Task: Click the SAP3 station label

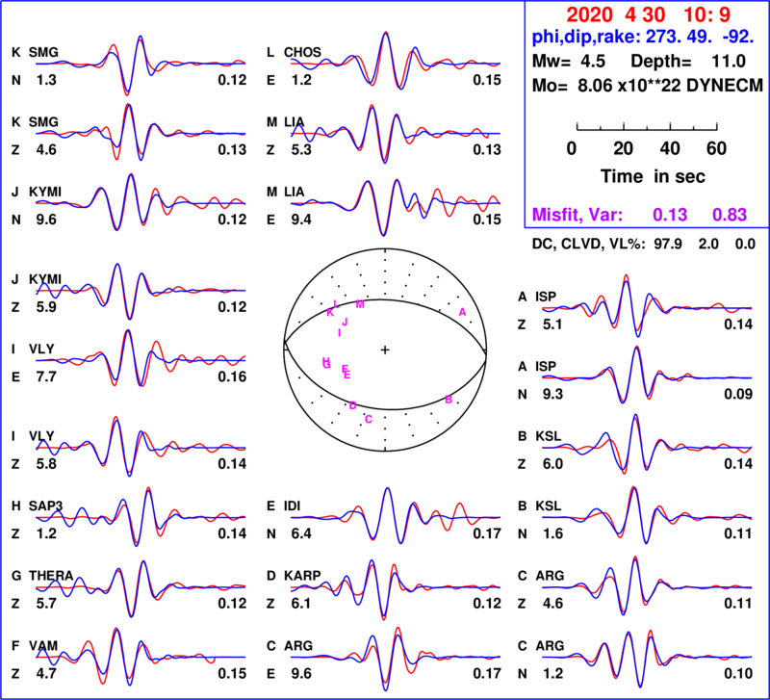Action: point(45,506)
